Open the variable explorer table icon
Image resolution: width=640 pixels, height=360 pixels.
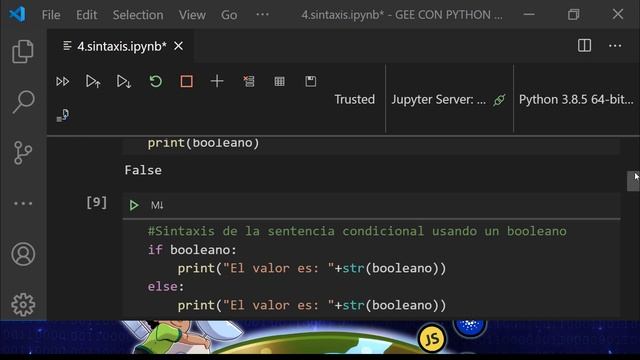(280, 82)
